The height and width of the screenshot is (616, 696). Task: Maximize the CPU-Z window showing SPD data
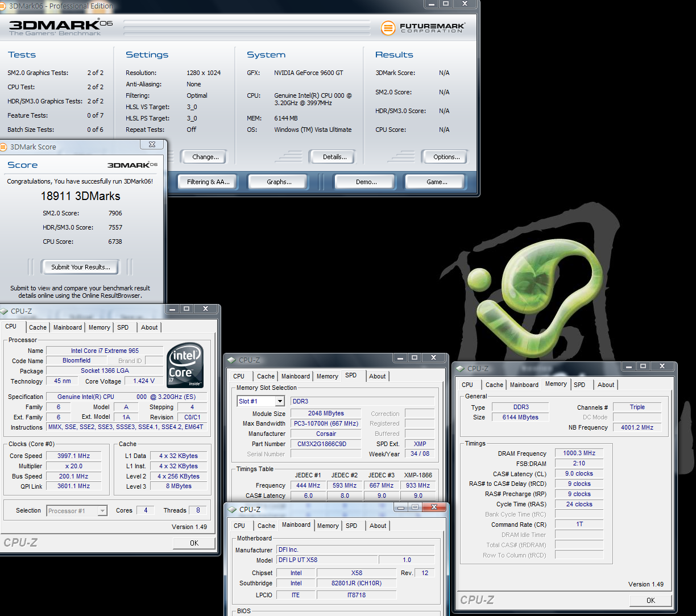415,358
